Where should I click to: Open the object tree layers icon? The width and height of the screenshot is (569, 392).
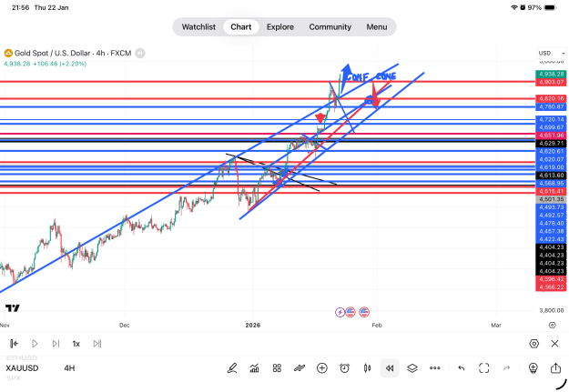(412, 368)
